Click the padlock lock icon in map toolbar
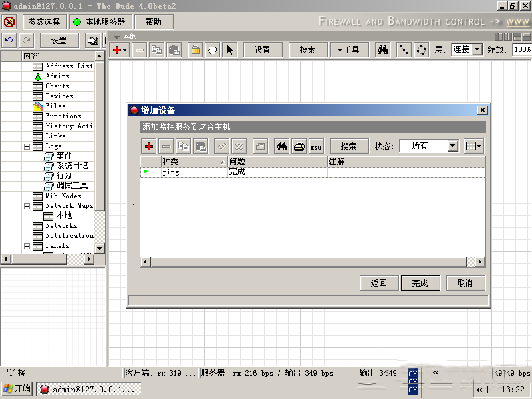 click(195, 50)
